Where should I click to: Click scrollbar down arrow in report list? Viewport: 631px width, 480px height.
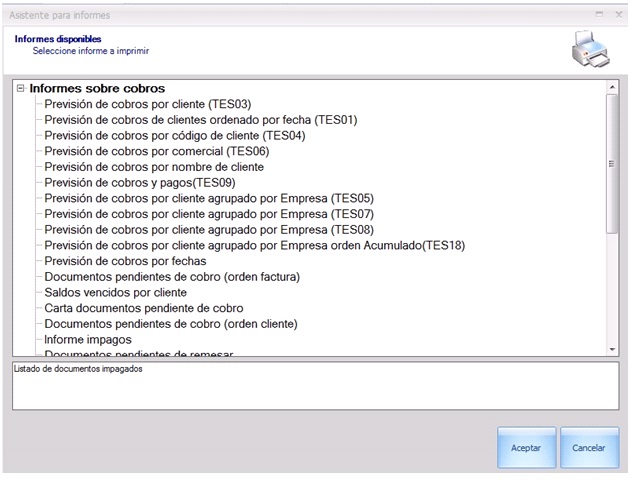[x=613, y=348]
